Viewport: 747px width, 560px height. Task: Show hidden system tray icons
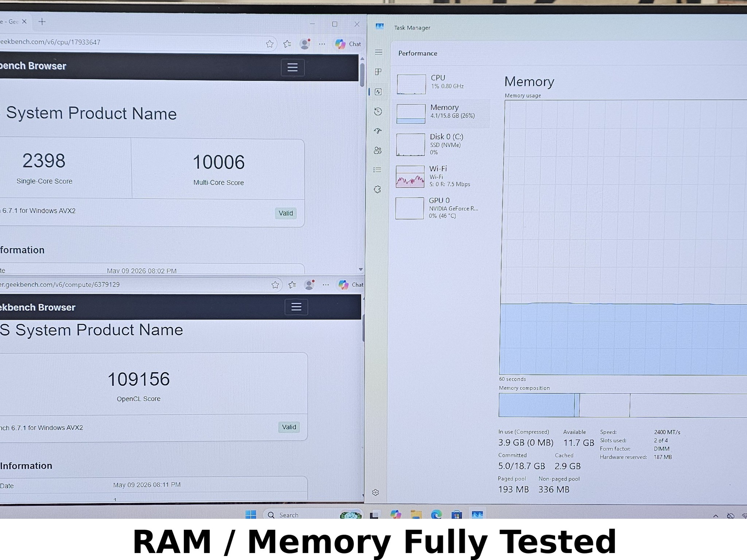pos(716,516)
